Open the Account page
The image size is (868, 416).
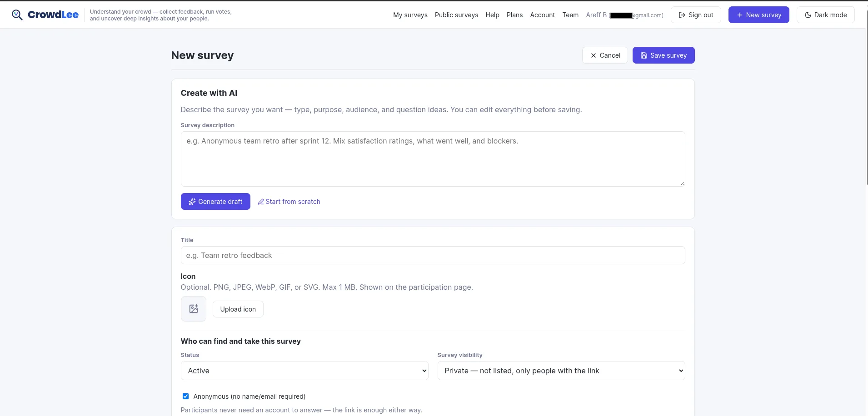point(542,15)
